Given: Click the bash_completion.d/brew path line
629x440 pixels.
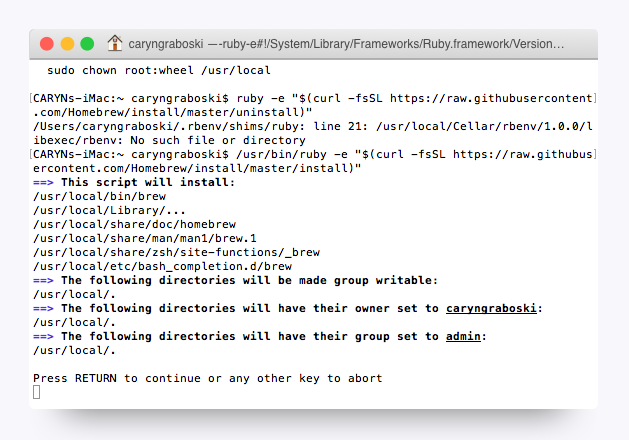Looking at the screenshot, I should click(162, 267).
